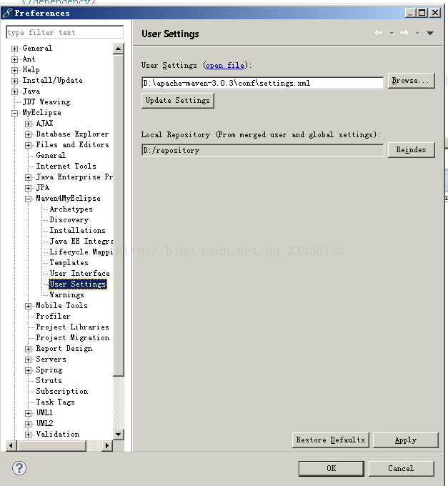Go forward using the right arrow icon
Screen dimensions: 448x486
coord(404,33)
